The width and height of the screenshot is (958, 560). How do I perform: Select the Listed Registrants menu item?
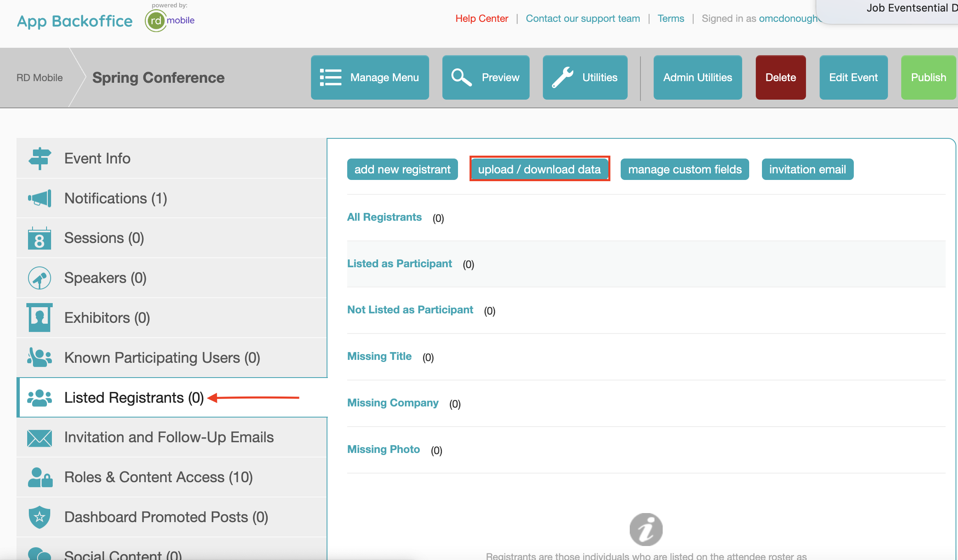click(134, 398)
